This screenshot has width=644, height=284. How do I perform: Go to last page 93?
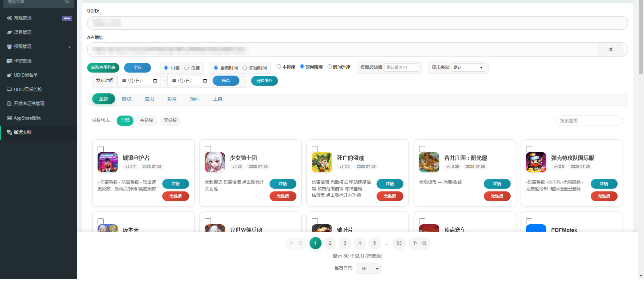click(399, 243)
